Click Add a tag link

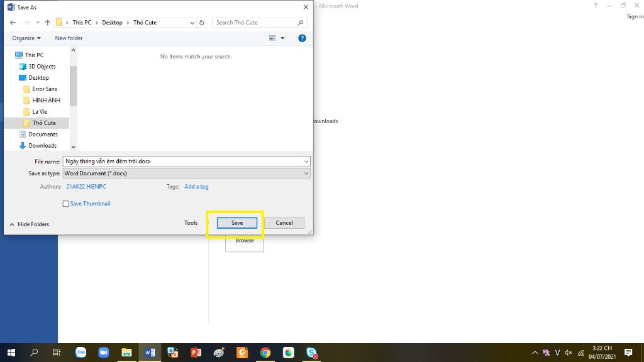(196, 186)
